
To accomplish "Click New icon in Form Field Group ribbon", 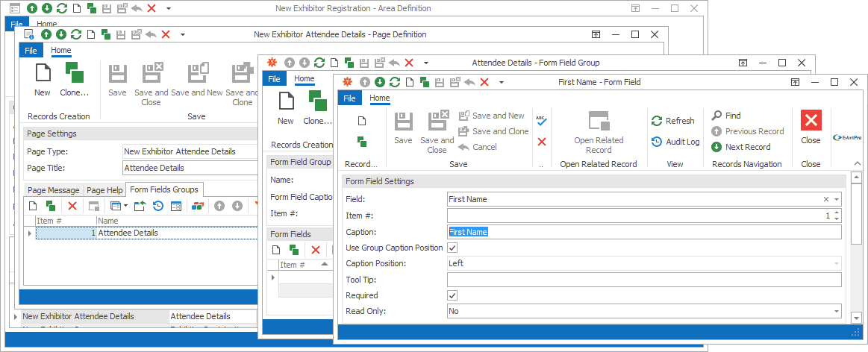I will [x=286, y=101].
